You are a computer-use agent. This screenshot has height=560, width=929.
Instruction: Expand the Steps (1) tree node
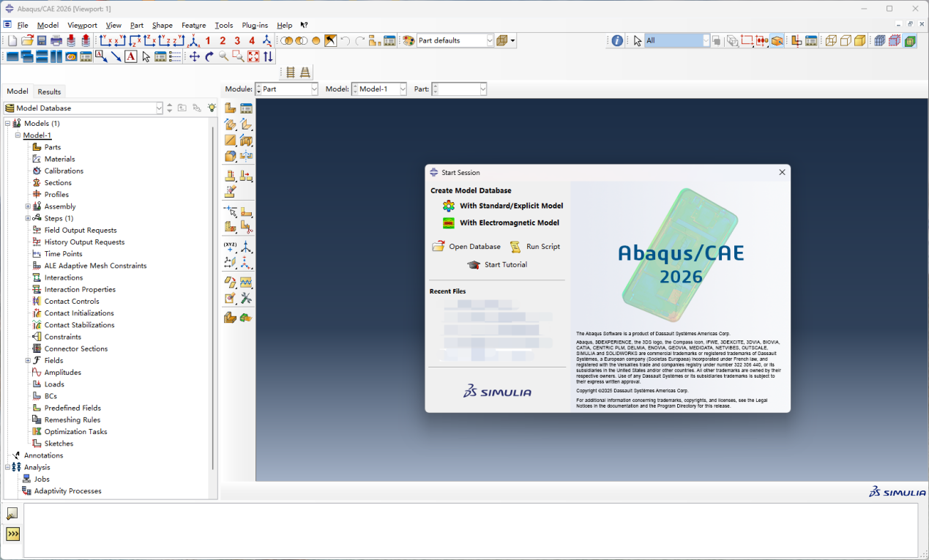pyautogui.click(x=28, y=218)
